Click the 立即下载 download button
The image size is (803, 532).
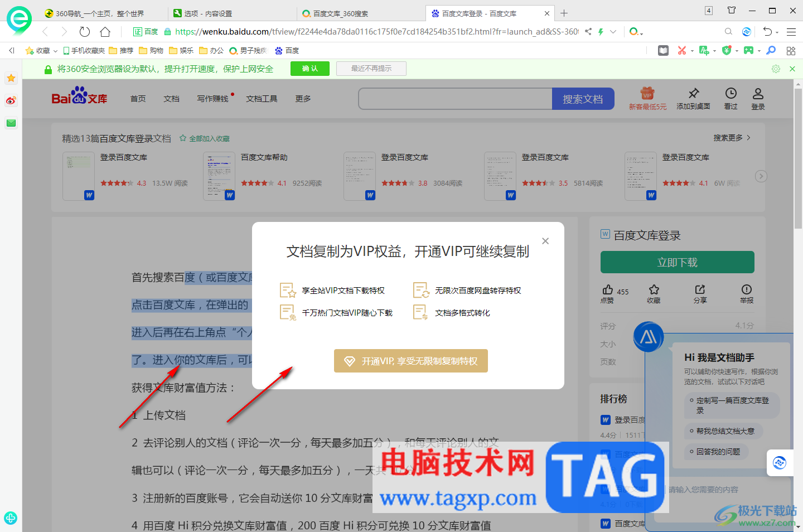677,262
